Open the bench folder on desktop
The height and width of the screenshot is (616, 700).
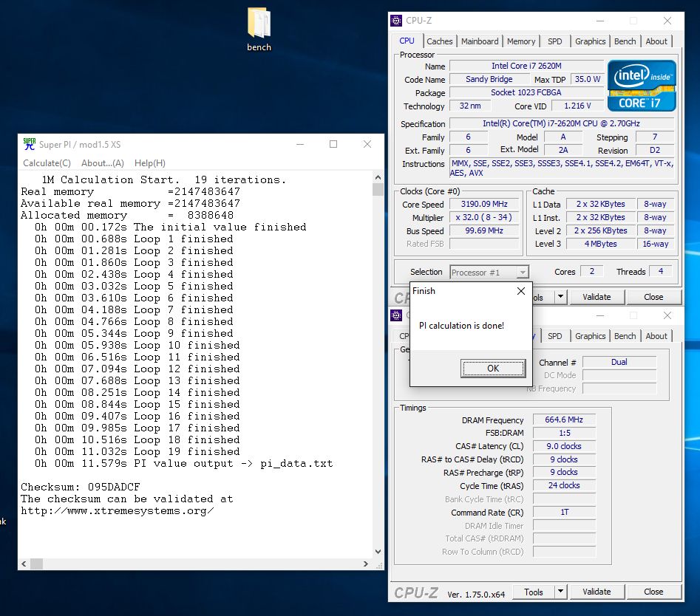tap(259, 29)
